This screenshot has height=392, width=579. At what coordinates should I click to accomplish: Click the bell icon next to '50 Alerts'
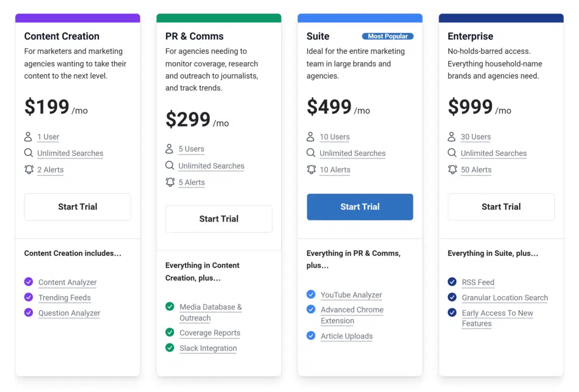[x=452, y=169]
